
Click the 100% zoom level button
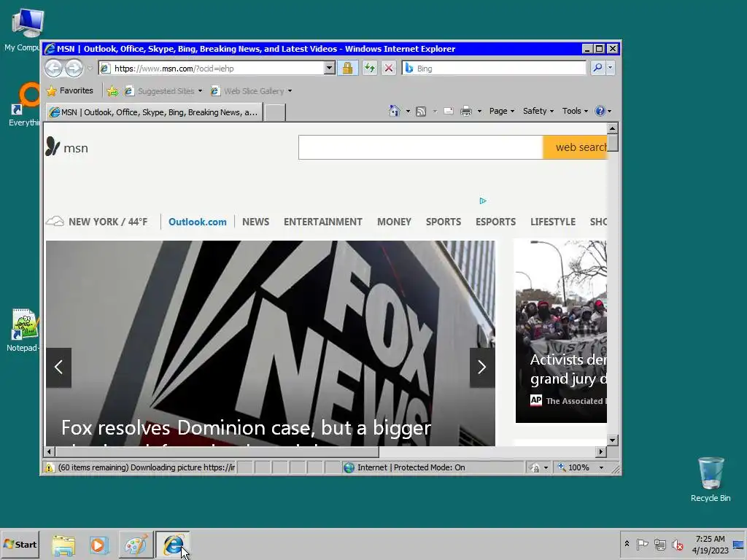[x=573, y=467]
